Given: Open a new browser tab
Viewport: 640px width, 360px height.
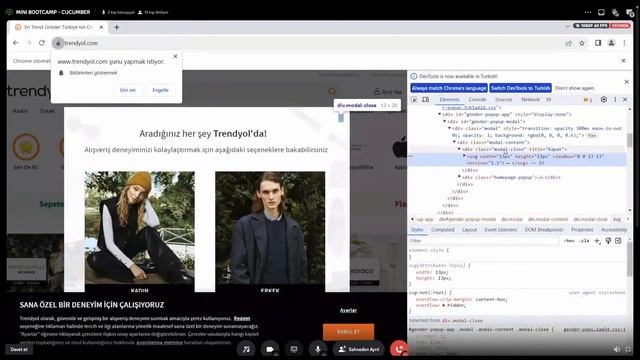Looking at the screenshot, I should pos(116,27).
